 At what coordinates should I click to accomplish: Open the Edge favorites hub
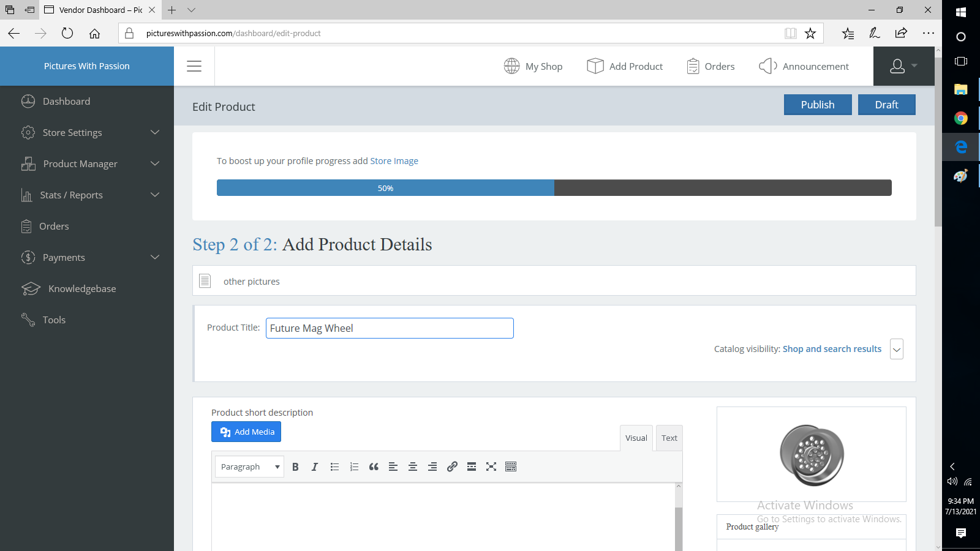click(848, 33)
